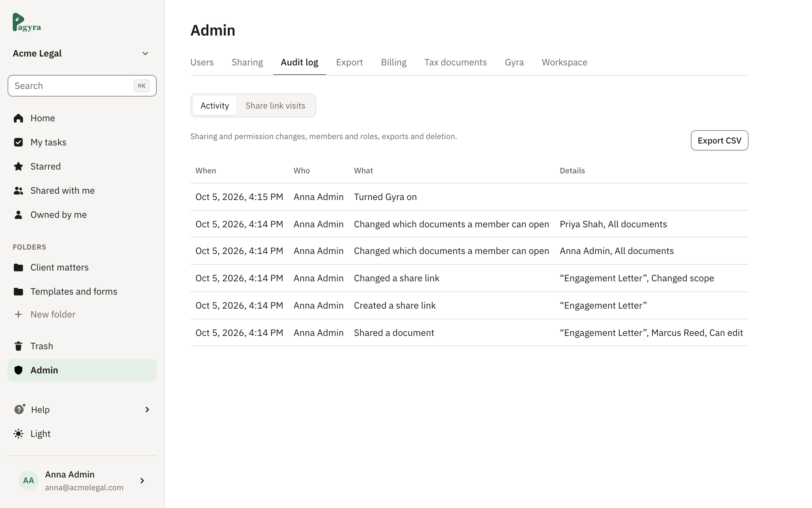Click the Client matters folder icon
This screenshot has height=508, width=812.
18,267
